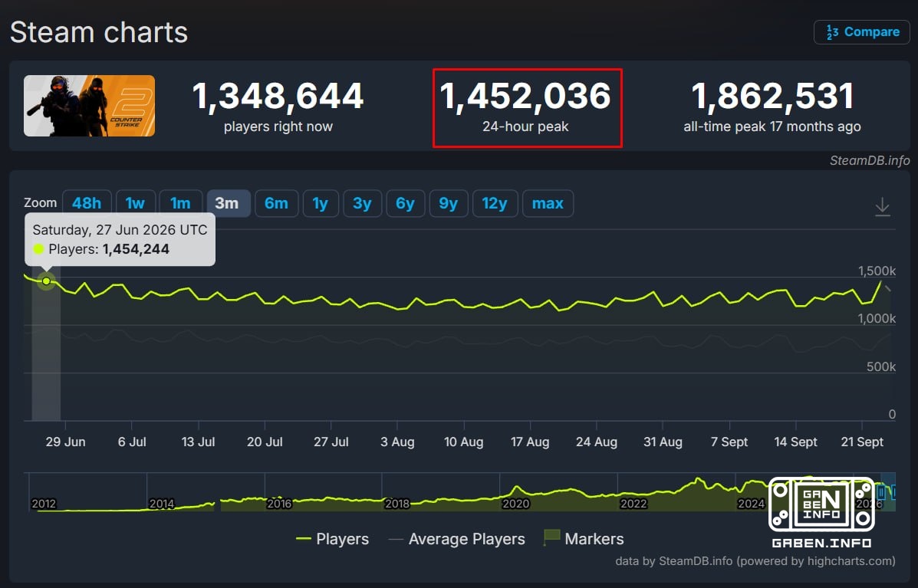Click the navigator right range handle
This screenshot has width=918, height=588.
[894, 492]
